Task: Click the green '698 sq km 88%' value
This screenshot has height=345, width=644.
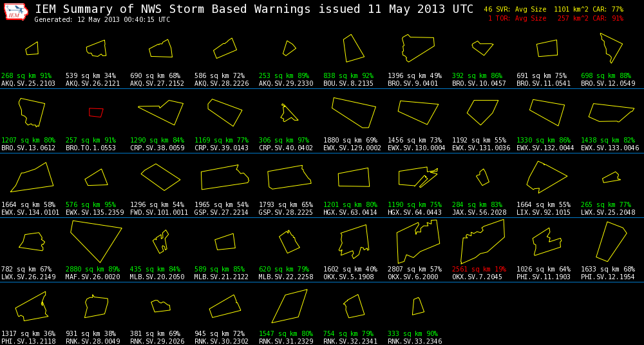Action: point(606,75)
